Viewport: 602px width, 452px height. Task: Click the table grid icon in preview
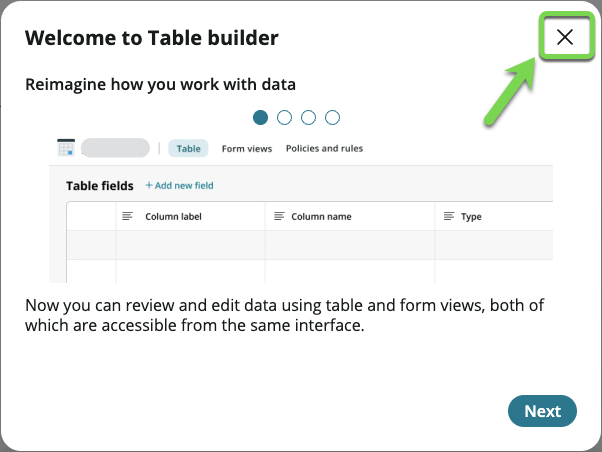click(66, 148)
